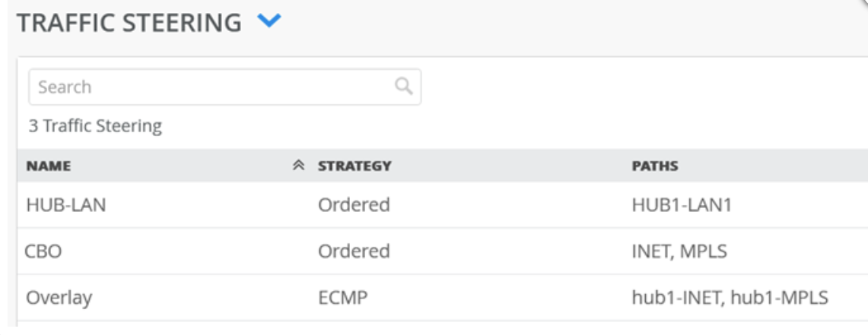Sort by the STRATEGY column header
The height and width of the screenshot is (335, 868).
[x=355, y=166]
